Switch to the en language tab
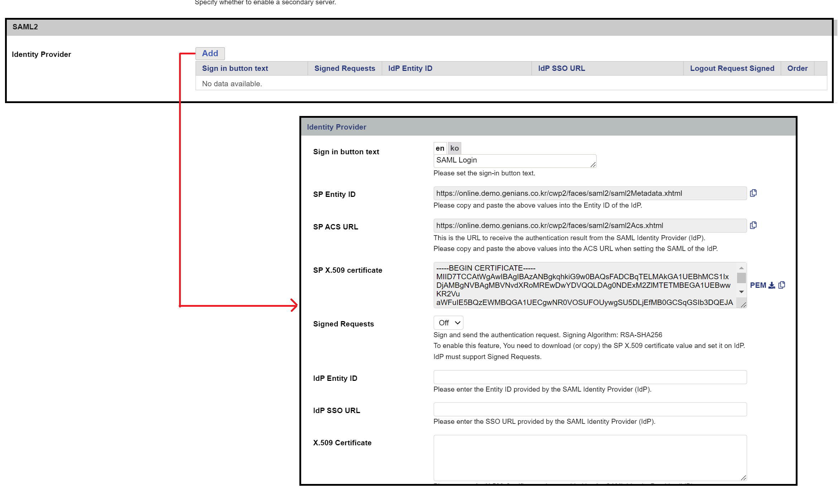The width and height of the screenshot is (838, 504). pyautogui.click(x=440, y=148)
